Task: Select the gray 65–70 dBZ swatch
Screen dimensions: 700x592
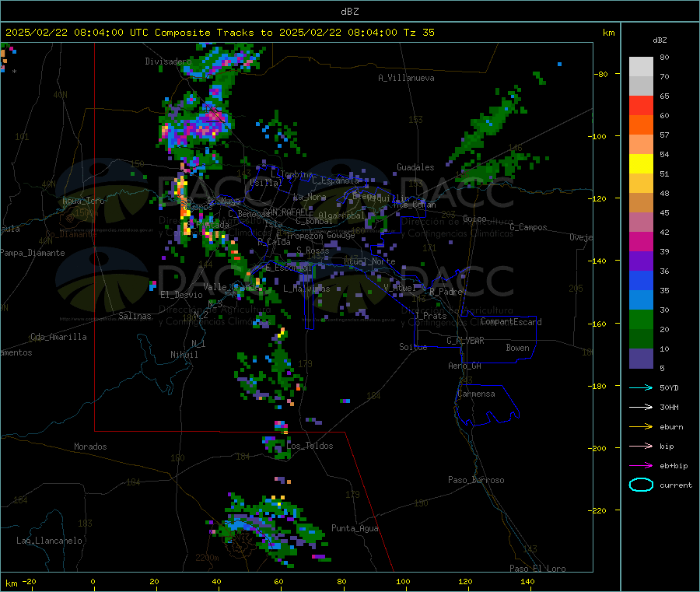Action: (641, 86)
